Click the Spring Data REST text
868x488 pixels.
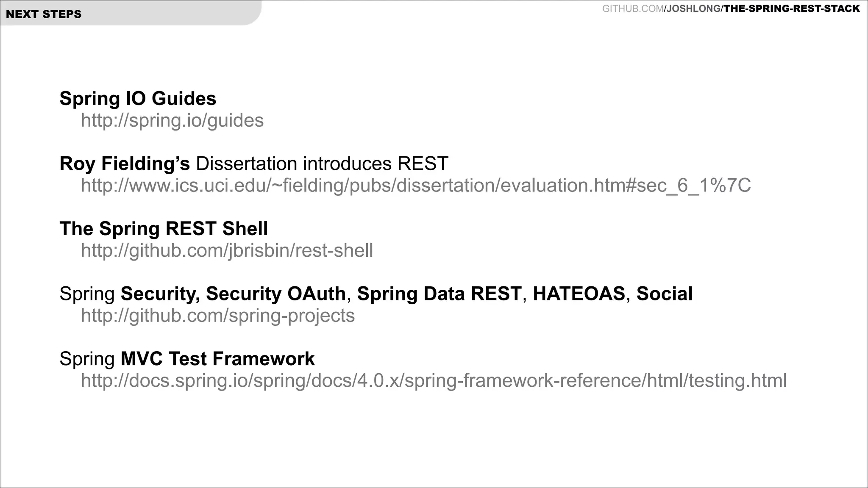tap(439, 294)
